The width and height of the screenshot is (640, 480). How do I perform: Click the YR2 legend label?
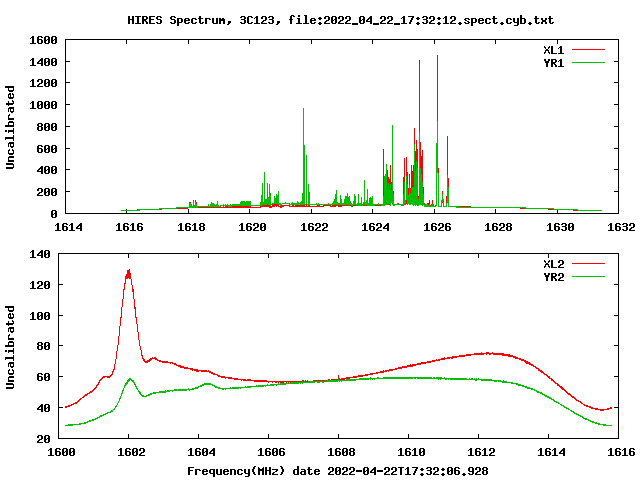[x=553, y=277]
